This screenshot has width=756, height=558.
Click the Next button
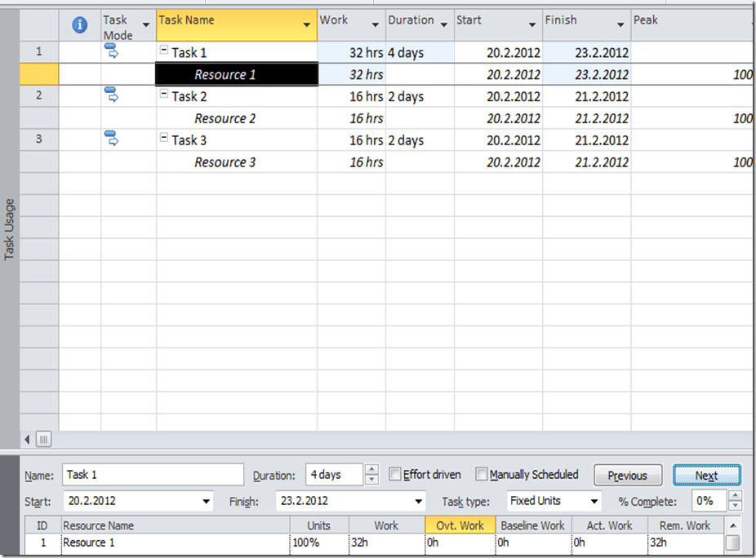(706, 476)
